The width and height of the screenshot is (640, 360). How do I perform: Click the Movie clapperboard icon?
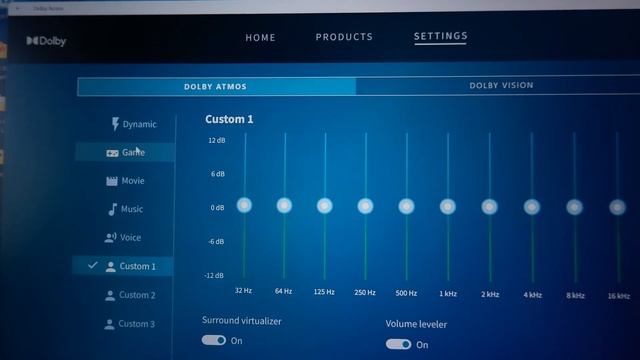click(112, 181)
